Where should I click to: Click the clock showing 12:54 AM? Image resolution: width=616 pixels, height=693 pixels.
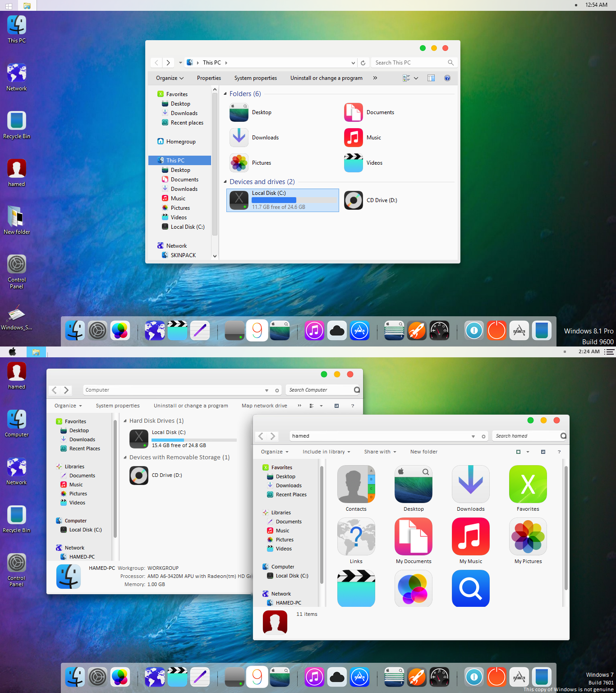596,5
